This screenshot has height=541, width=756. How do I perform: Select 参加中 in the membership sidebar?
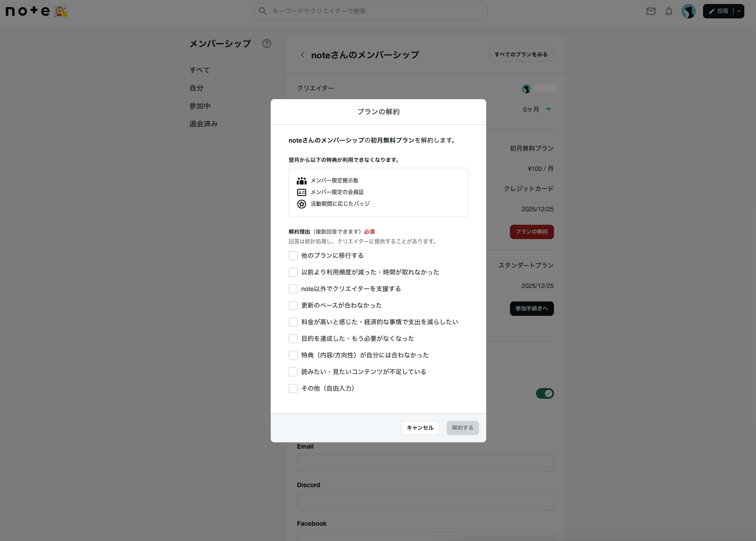pyautogui.click(x=200, y=106)
